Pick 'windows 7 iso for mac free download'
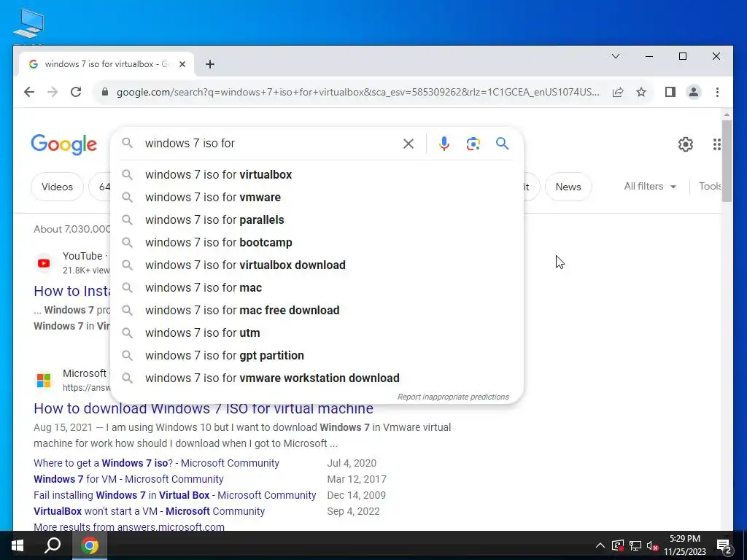The height and width of the screenshot is (560, 747). 317,311
